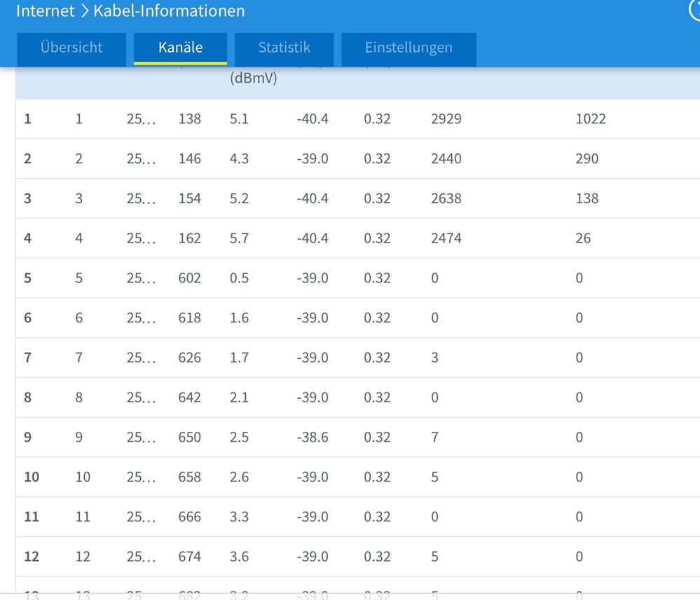Click power level 1.6 in row 6

pos(239,318)
